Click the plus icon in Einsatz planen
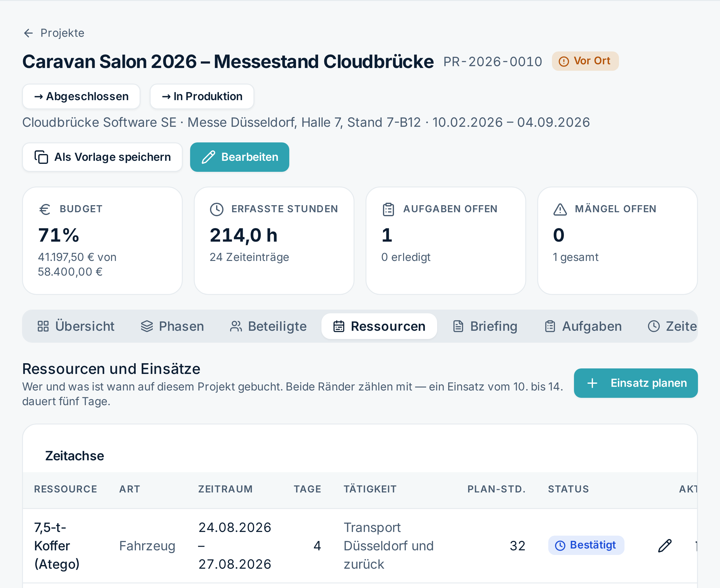Image resolution: width=720 pixels, height=588 pixels. [x=592, y=383]
